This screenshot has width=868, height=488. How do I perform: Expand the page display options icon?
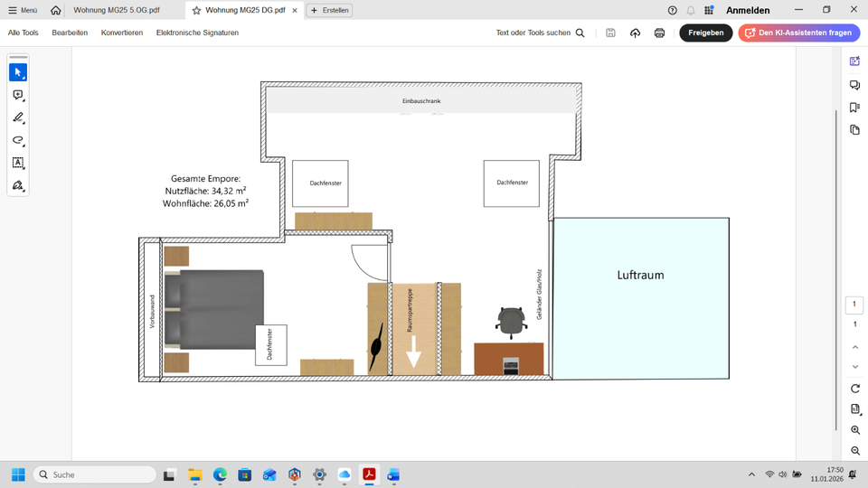pyautogui.click(x=855, y=409)
